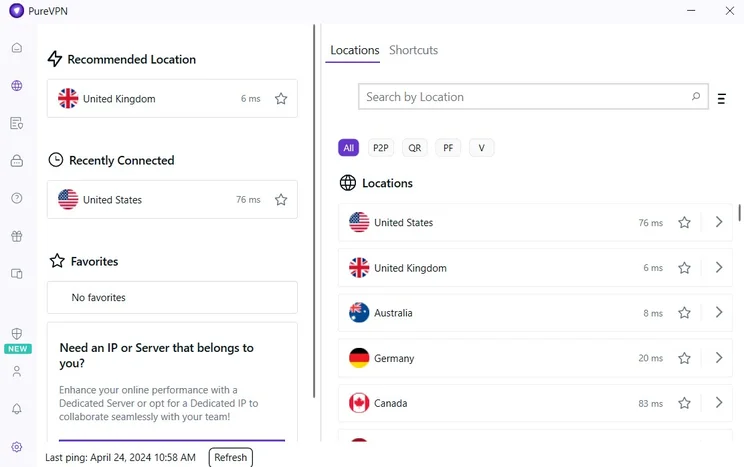Image resolution: width=744 pixels, height=467 pixels.
Task: Open the devices icon in sidebar
Action: 17,274
